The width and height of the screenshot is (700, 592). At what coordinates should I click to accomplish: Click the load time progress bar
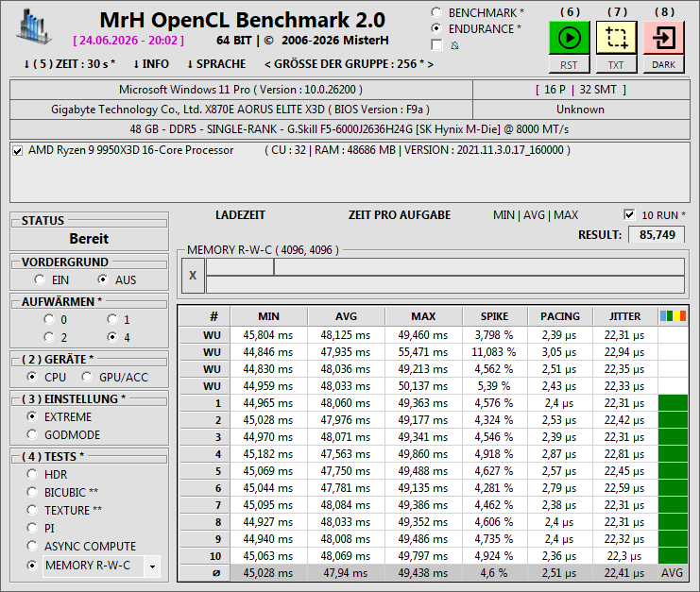(240, 267)
